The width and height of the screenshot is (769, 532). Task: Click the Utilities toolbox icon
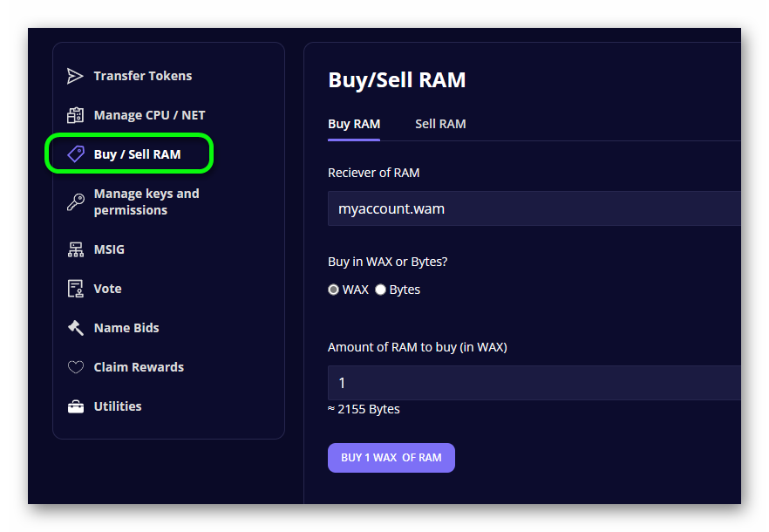coord(76,406)
